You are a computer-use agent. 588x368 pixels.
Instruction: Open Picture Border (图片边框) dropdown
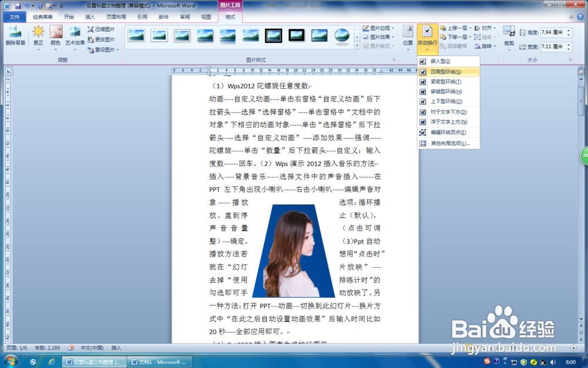[379, 28]
